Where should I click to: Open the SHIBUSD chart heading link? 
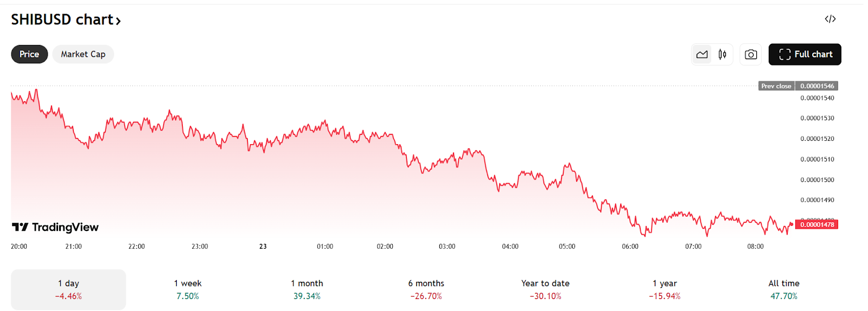click(x=66, y=20)
